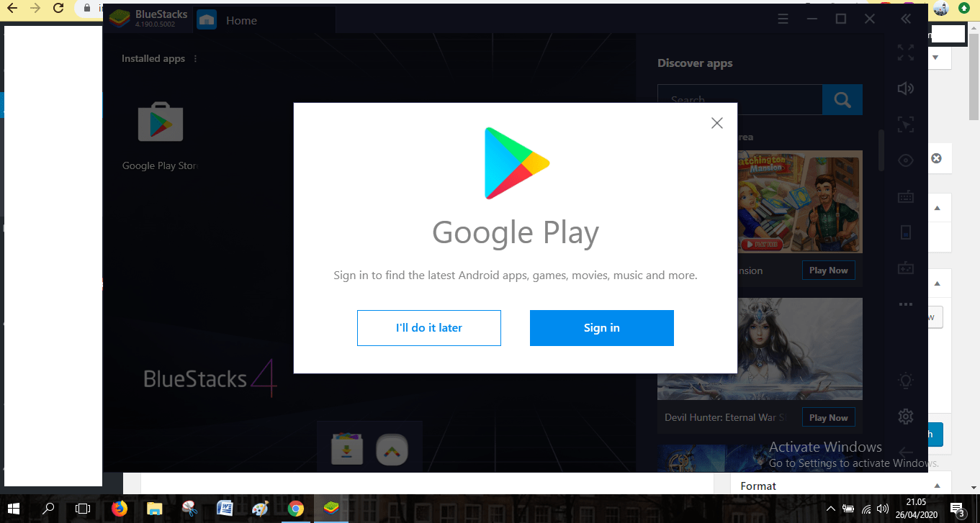This screenshot has height=523, width=980.
Task: Open Microsoft Word from the taskbar
Action: click(x=225, y=509)
